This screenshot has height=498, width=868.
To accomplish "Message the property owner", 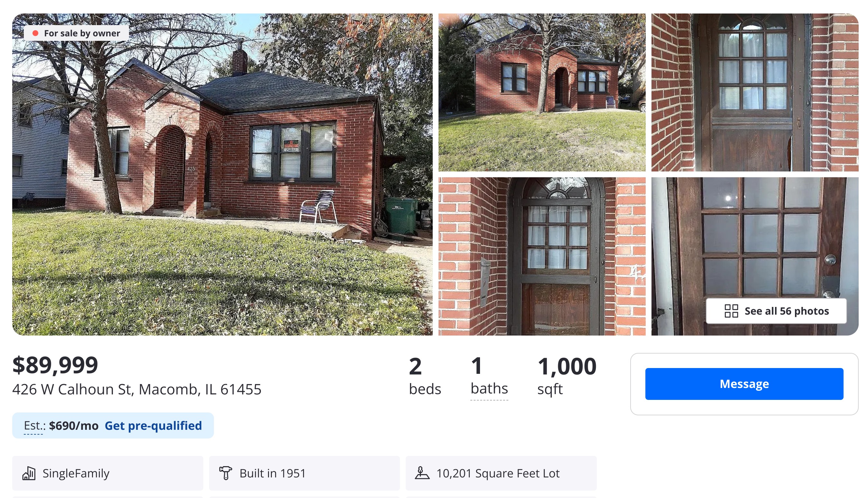I will click(744, 384).
